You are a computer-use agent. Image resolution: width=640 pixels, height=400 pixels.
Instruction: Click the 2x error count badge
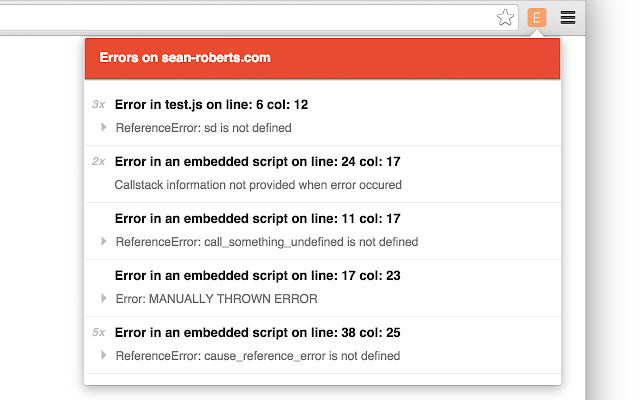(98, 161)
